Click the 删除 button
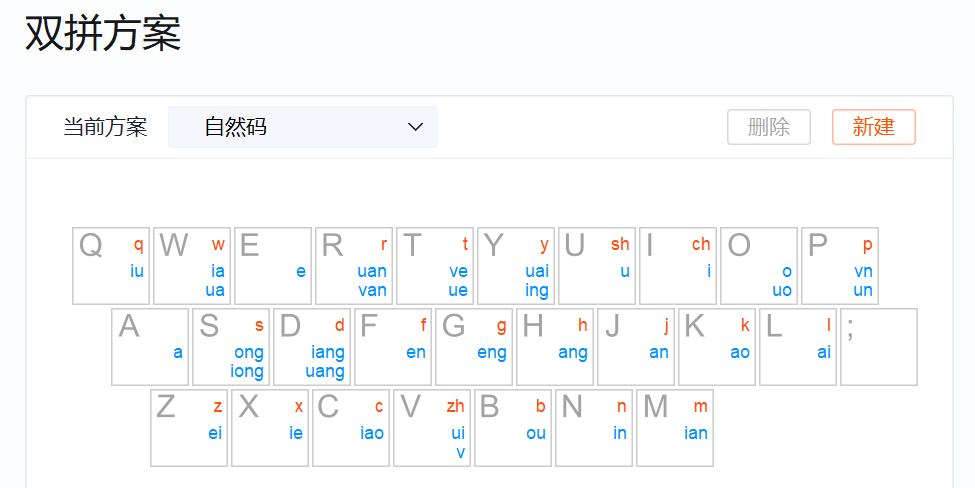This screenshot has width=975, height=488. pyautogui.click(x=769, y=127)
